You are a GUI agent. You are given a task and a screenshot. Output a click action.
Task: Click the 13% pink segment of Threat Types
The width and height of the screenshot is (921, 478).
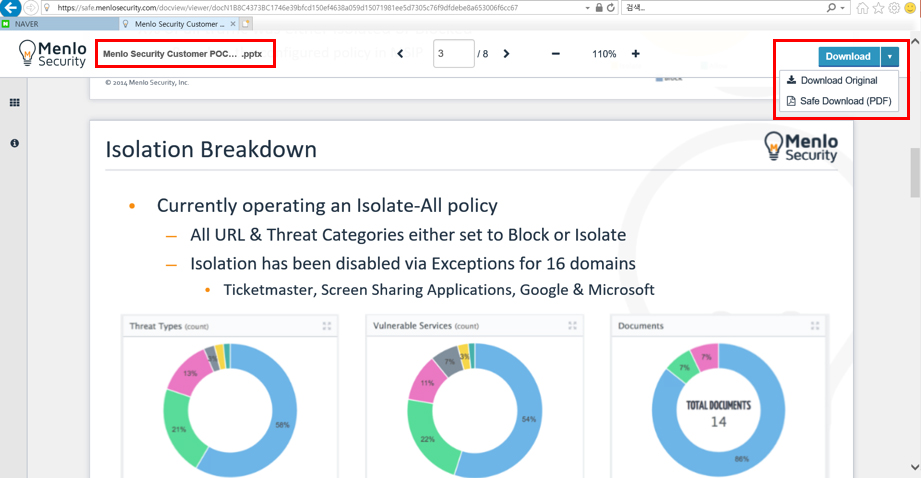(x=189, y=374)
